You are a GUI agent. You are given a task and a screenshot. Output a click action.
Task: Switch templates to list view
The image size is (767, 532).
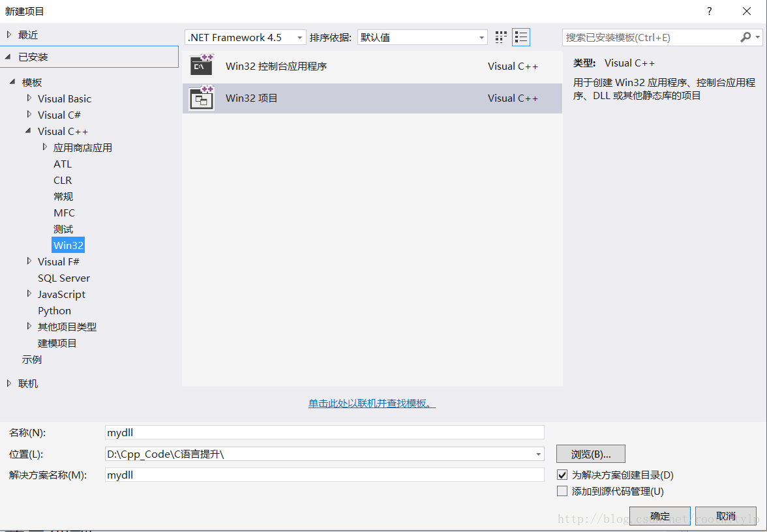pos(520,37)
